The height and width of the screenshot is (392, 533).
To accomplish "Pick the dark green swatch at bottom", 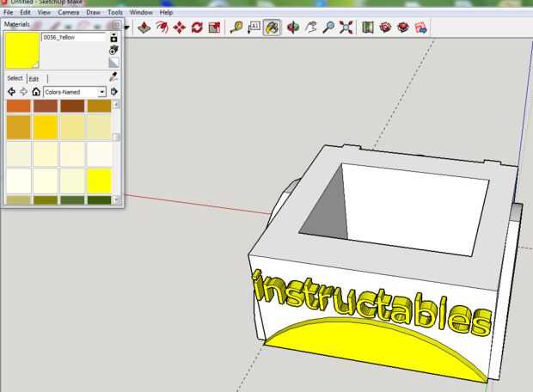I will 99,199.
